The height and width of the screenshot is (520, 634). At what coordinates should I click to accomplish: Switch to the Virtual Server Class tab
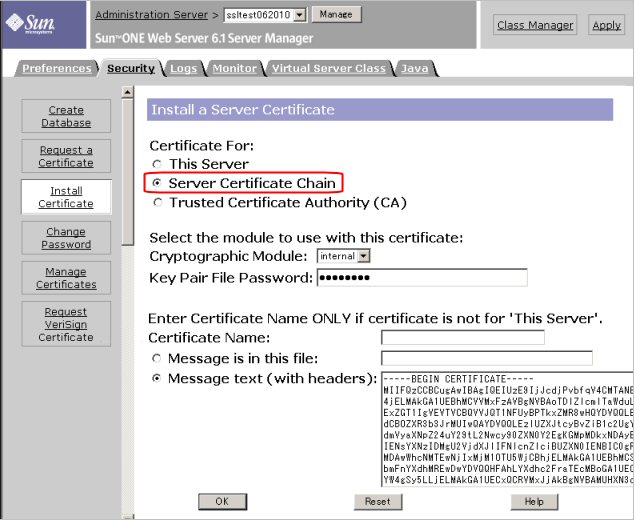point(329,68)
